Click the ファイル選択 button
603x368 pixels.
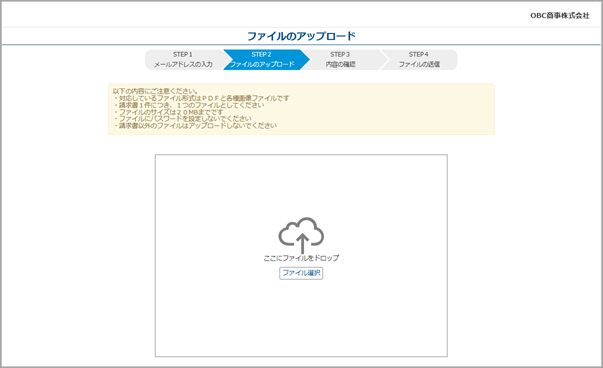click(x=301, y=273)
